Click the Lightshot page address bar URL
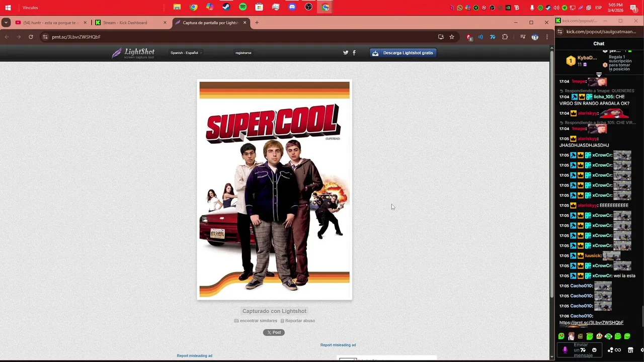Viewport: 644px width, 362px height. (x=76, y=37)
